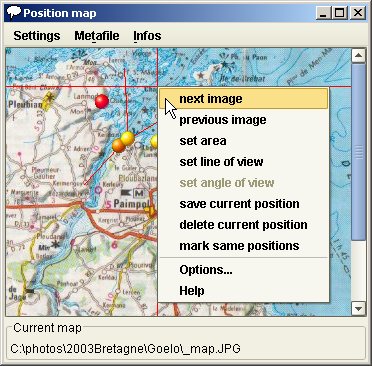The height and width of the screenshot is (366, 372).
Task: Open 'Options...' from the context menu
Action: pyautogui.click(x=244, y=270)
